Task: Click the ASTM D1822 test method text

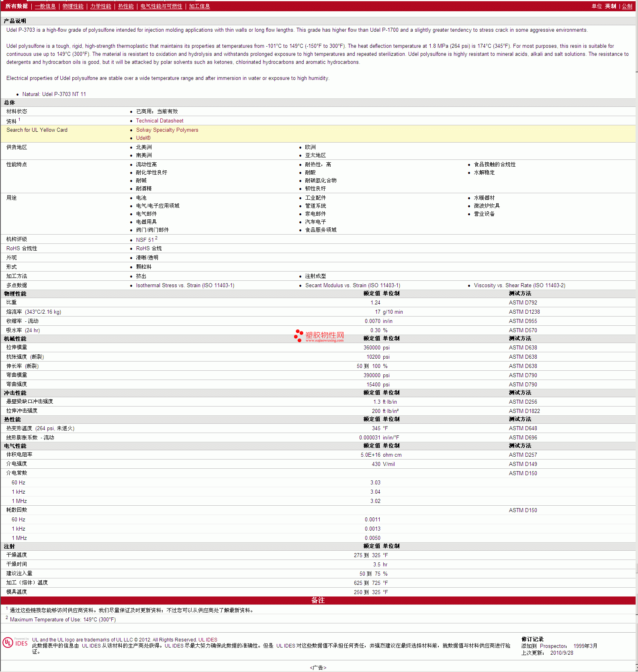Action: pyautogui.click(x=524, y=411)
